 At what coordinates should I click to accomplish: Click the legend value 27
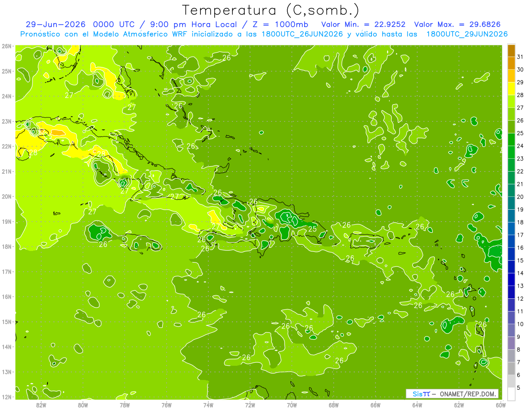tap(520, 108)
